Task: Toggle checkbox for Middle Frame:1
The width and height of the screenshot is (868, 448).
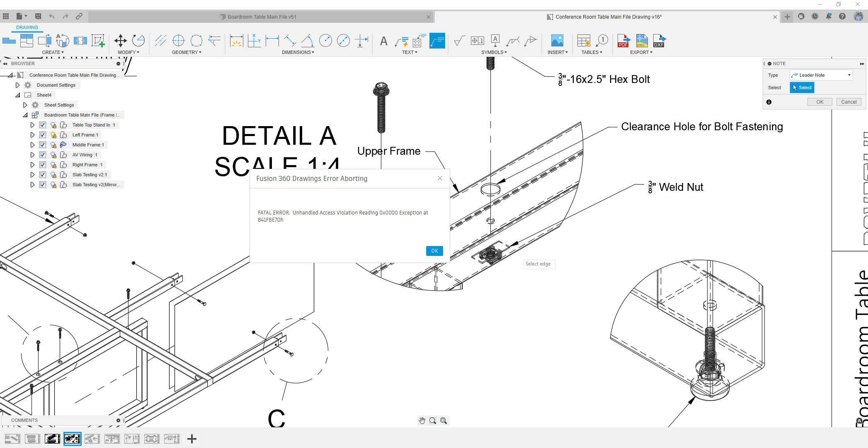Action: pos(42,145)
